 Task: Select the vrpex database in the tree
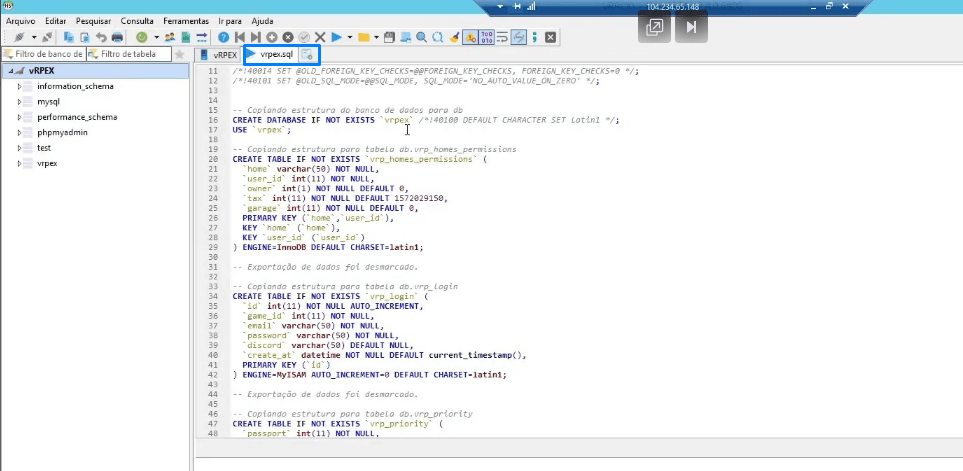click(x=47, y=163)
